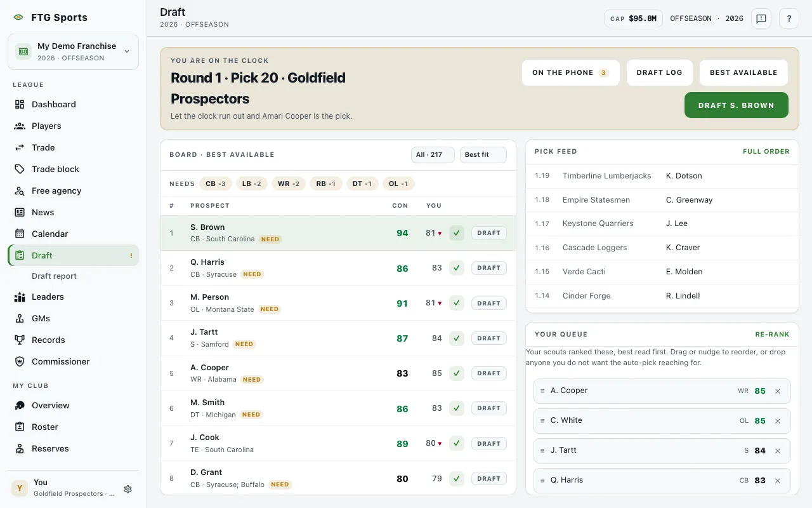
Task: Click the FTG Sports eye logo
Action: click(18, 17)
